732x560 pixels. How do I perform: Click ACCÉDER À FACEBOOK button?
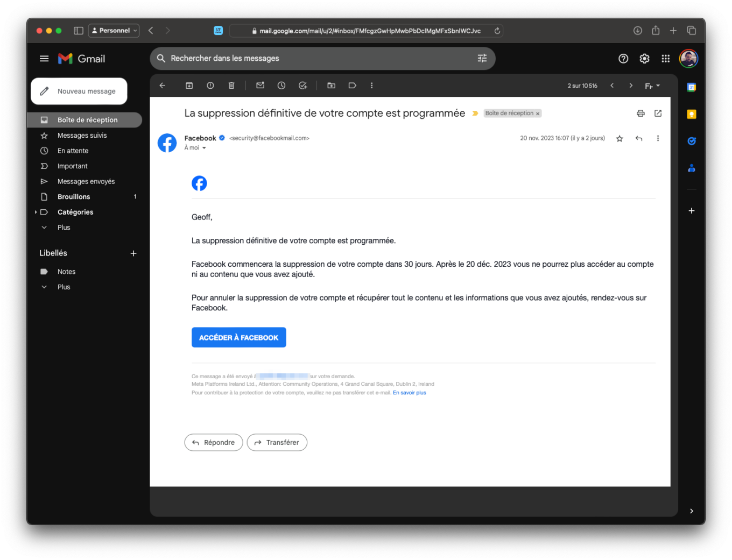pos(239,337)
